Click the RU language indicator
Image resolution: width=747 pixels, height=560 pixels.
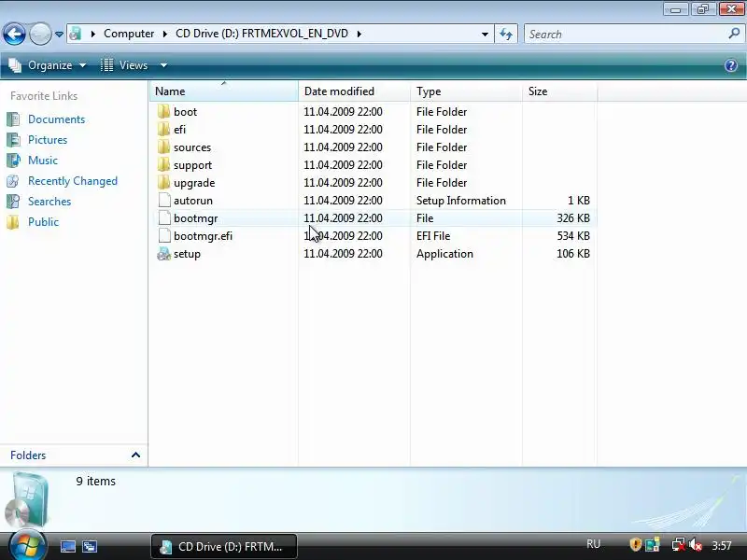[593, 544]
